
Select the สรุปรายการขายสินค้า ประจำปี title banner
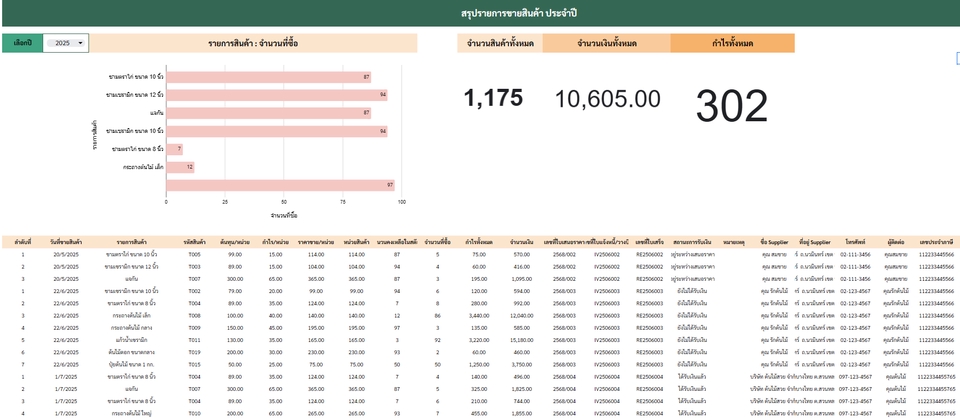(x=480, y=13)
